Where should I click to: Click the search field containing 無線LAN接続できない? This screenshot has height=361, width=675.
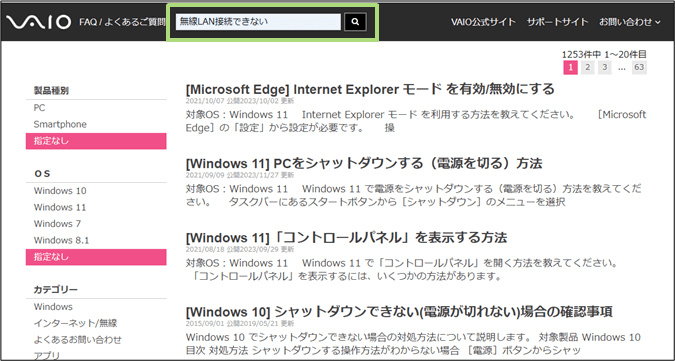(258, 22)
